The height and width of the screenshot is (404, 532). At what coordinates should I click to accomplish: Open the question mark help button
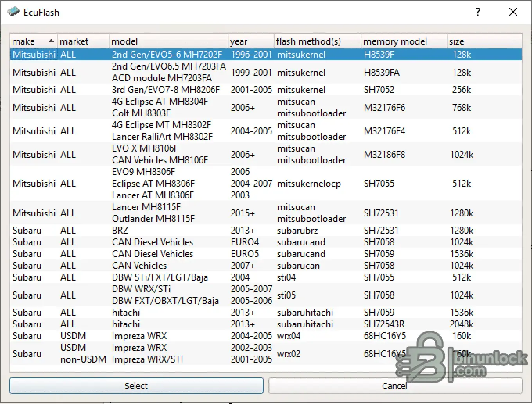click(x=478, y=12)
